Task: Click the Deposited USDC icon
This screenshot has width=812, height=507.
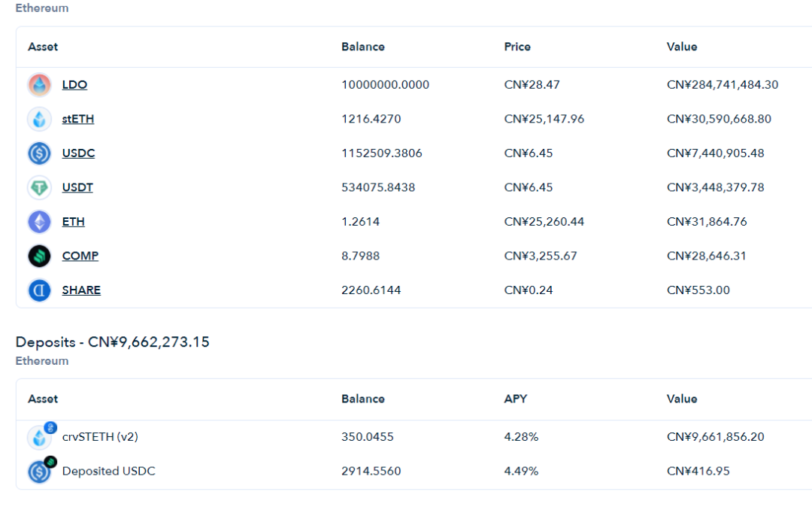Action: 40,471
